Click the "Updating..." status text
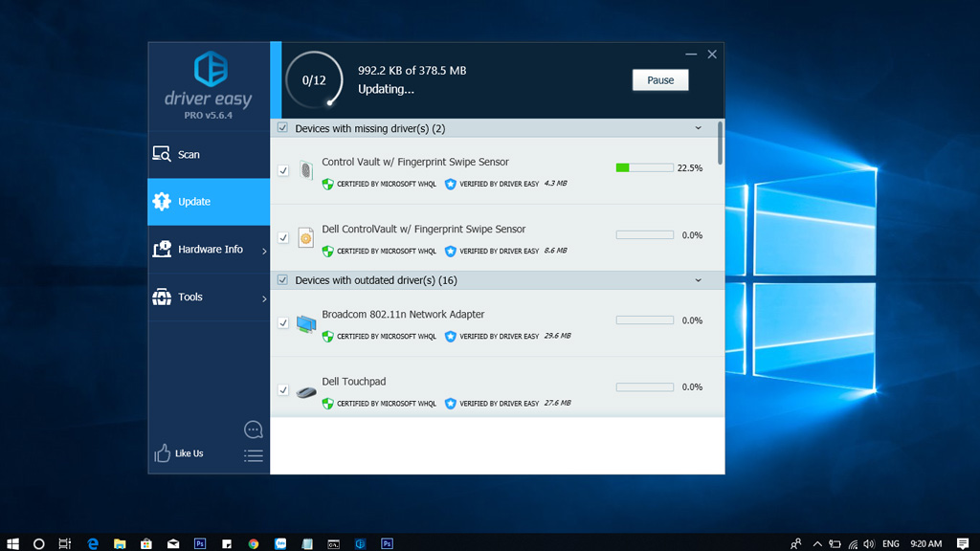 (386, 89)
